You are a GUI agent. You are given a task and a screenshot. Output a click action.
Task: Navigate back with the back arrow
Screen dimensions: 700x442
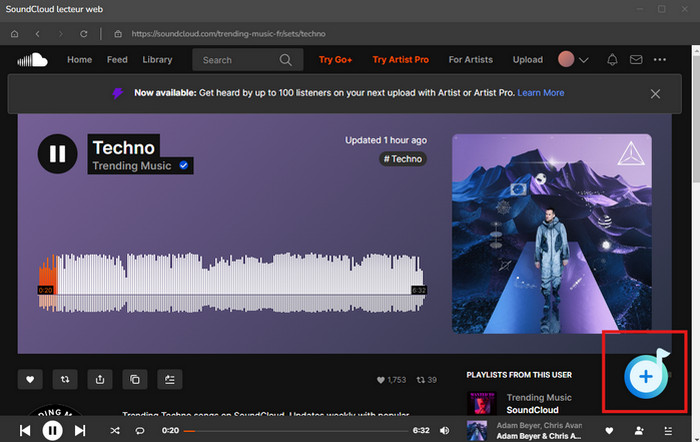[38, 34]
